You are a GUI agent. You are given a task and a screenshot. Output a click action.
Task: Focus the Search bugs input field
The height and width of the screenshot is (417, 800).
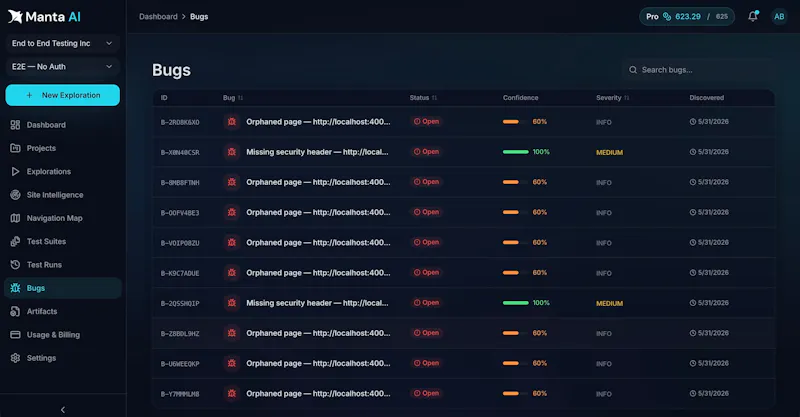click(698, 70)
